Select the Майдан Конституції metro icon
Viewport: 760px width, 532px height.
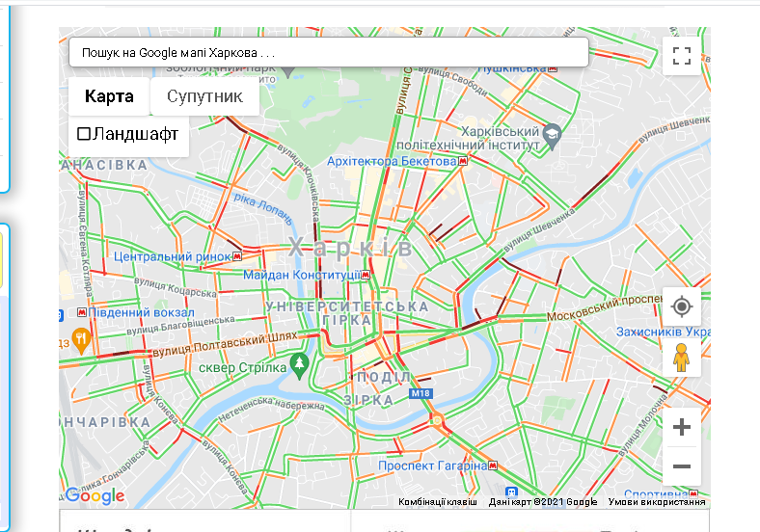(x=366, y=276)
